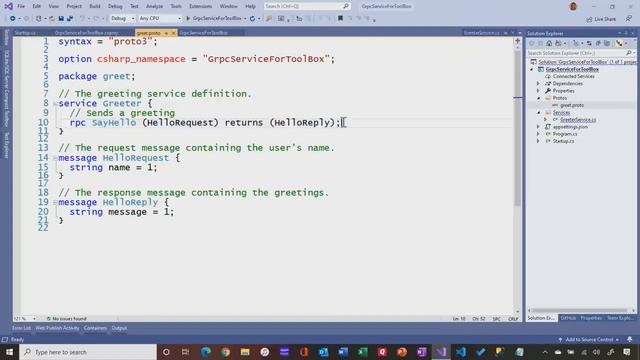Select greet.proto in Solution Explorer
This screenshot has height=360, width=640.
pyautogui.click(x=572, y=105)
